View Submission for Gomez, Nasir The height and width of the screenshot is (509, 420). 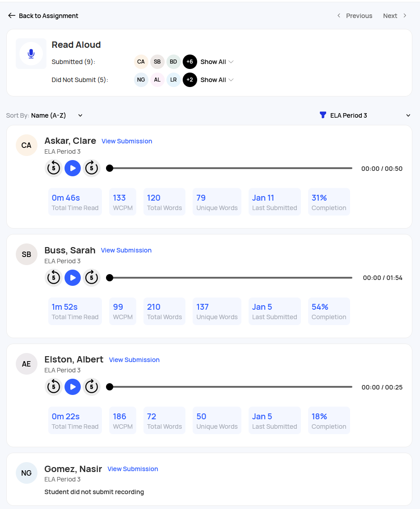coord(133,469)
